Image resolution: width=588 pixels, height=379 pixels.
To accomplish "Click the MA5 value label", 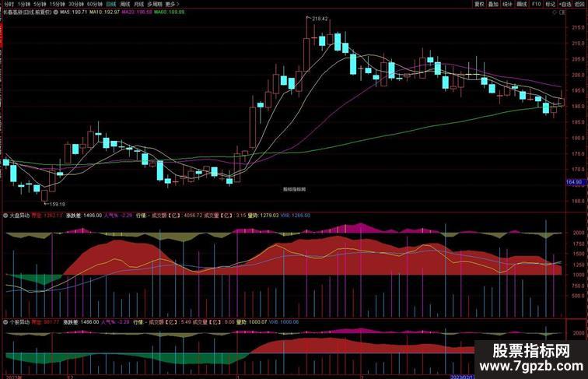I will [74, 12].
